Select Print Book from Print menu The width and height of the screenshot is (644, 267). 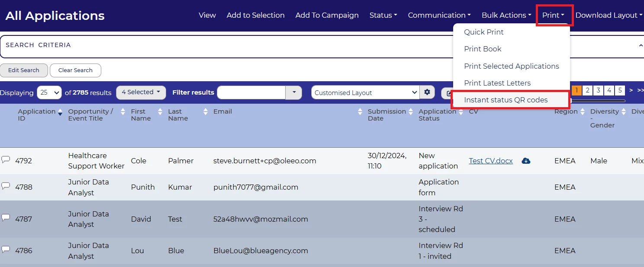pos(483,49)
